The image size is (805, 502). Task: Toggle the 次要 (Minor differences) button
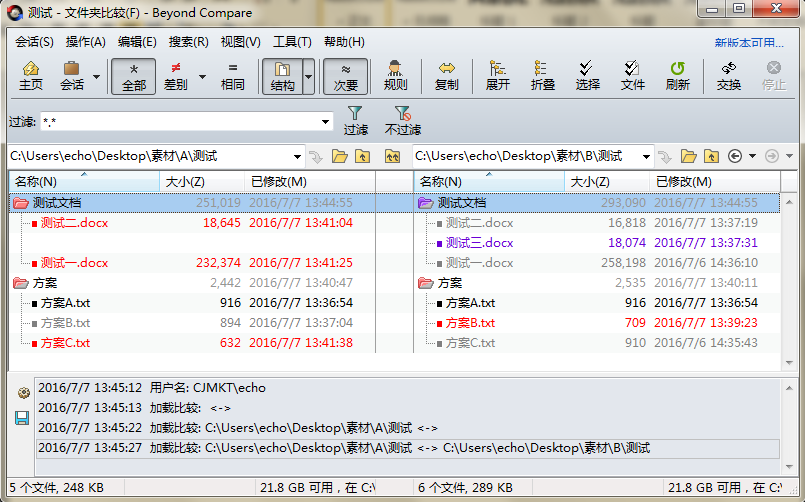(x=346, y=75)
